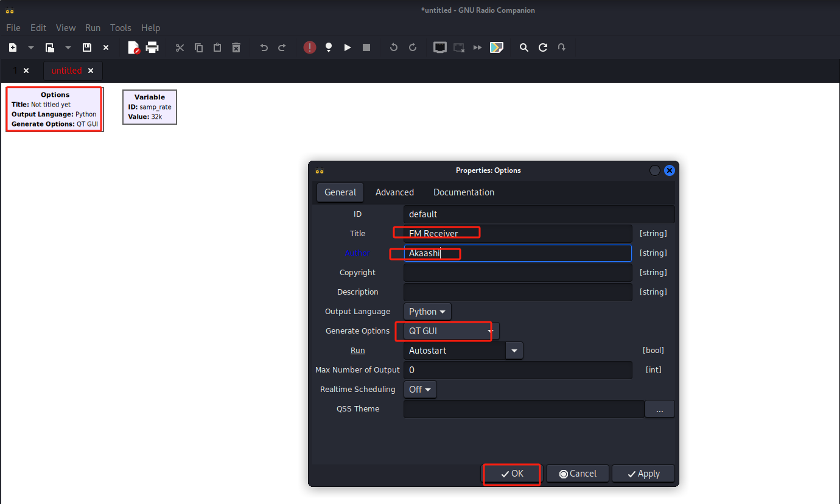Click the New flowgraph icon
The width and height of the screenshot is (840, 504).
coord(13,47)
